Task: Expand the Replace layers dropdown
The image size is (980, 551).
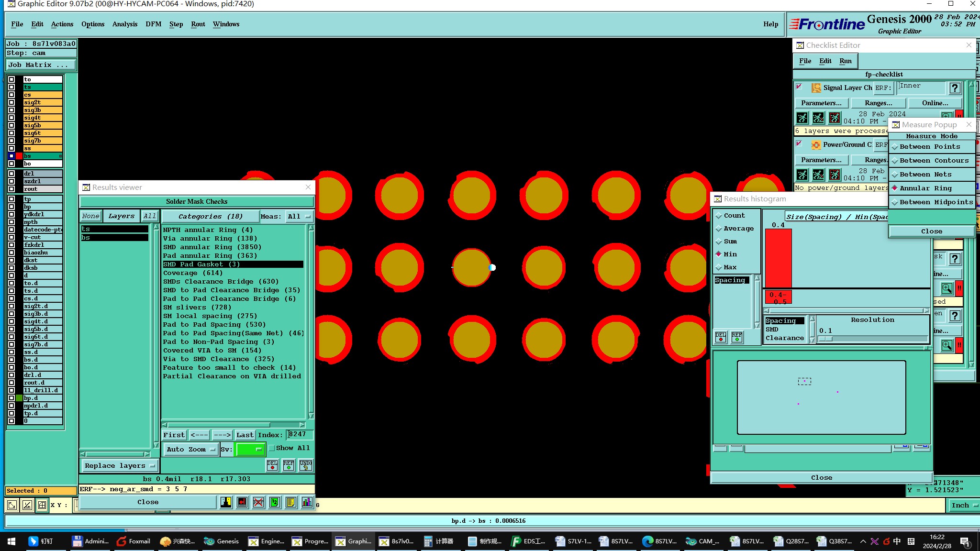Action: [119, 465]
